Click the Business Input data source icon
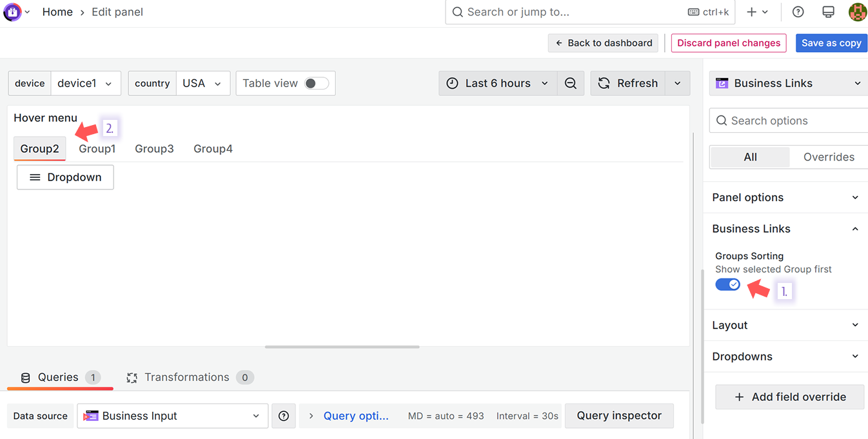This screenshot has height=439, width=868. [x=91, y=416]
